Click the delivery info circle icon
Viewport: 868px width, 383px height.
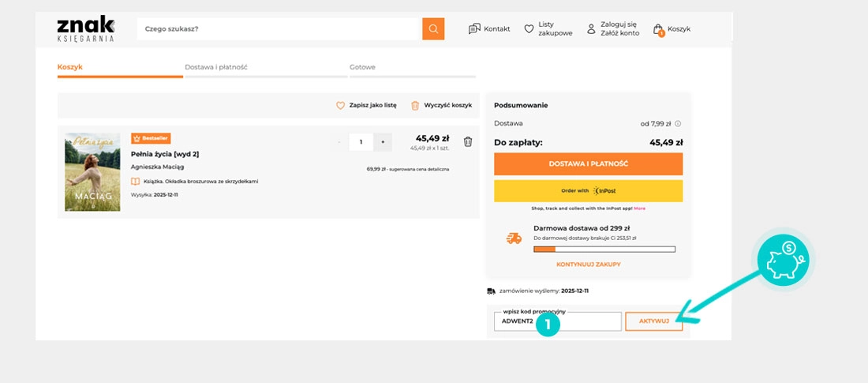pyautogui.click(x=678, y=124)
